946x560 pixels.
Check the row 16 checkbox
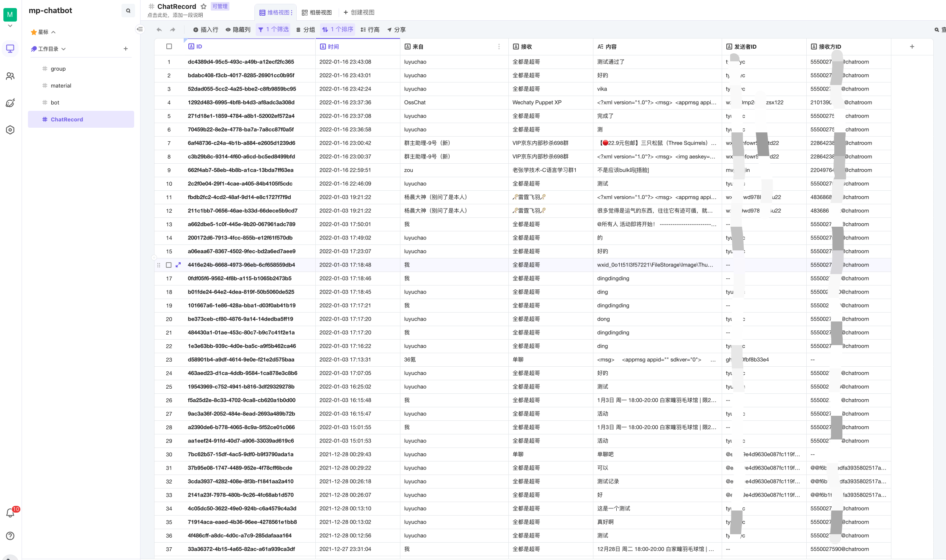[168, 265]
